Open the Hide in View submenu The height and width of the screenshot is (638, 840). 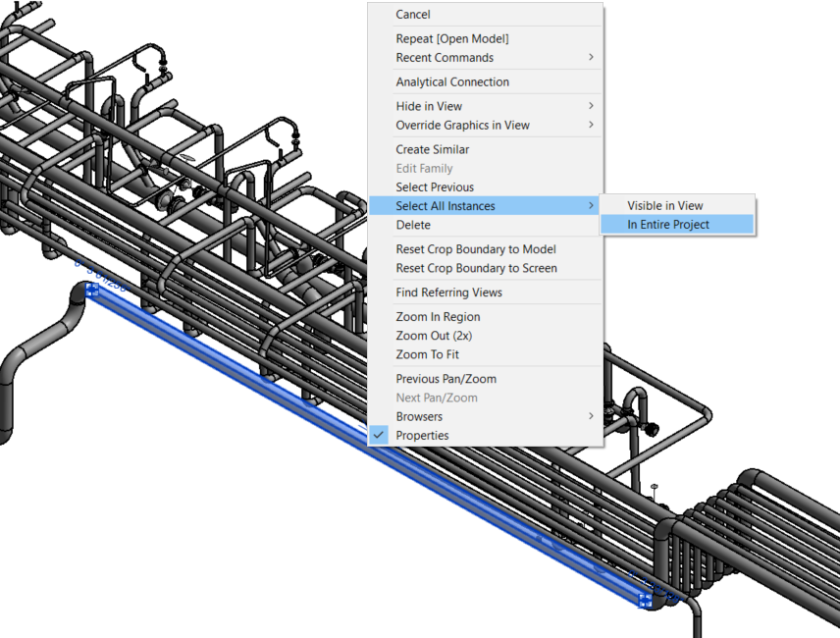pyautogui.click(x=429, y=106)
